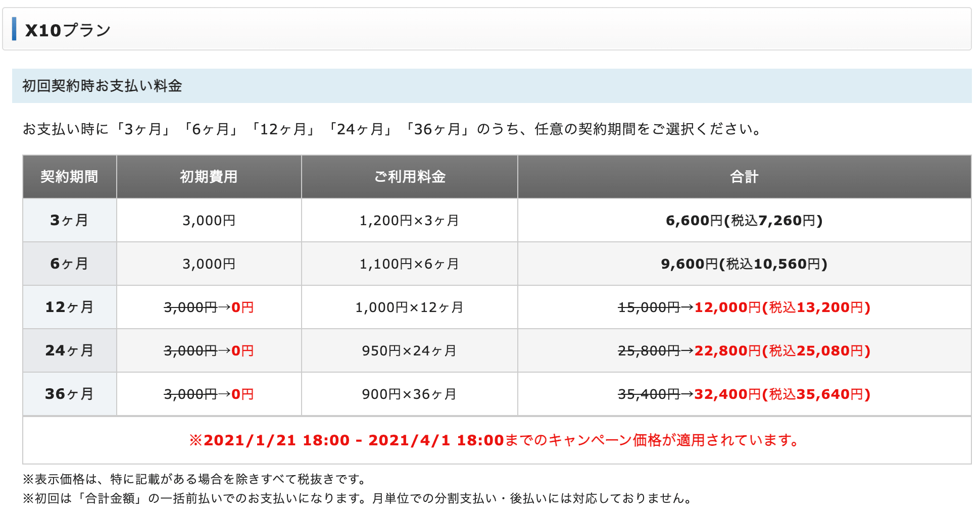Click the 1,100円×6ヶ月 usage fee
980x515 pixels.
click(x=410, y=264)
